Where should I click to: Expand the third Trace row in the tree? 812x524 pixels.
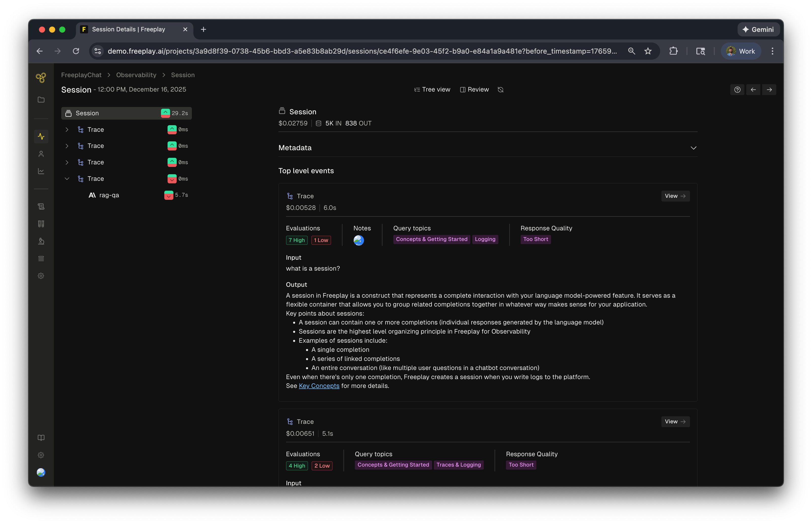(x=67, y=162)
